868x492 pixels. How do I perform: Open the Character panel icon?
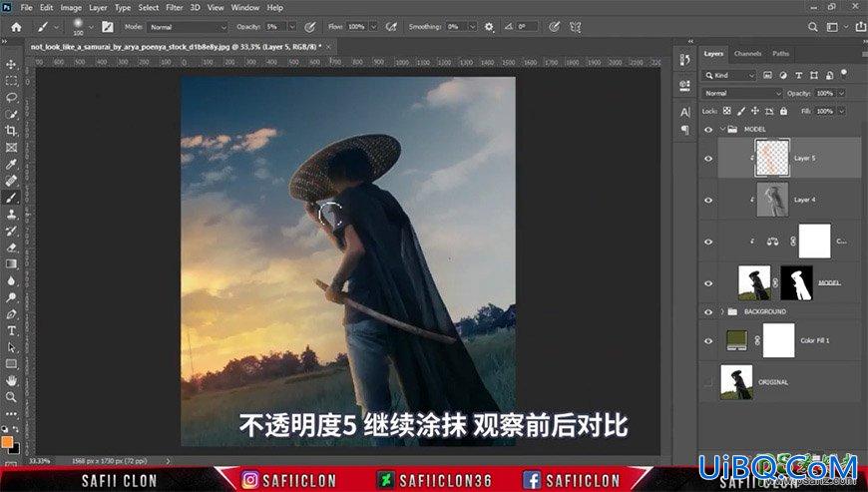point(684,113)
